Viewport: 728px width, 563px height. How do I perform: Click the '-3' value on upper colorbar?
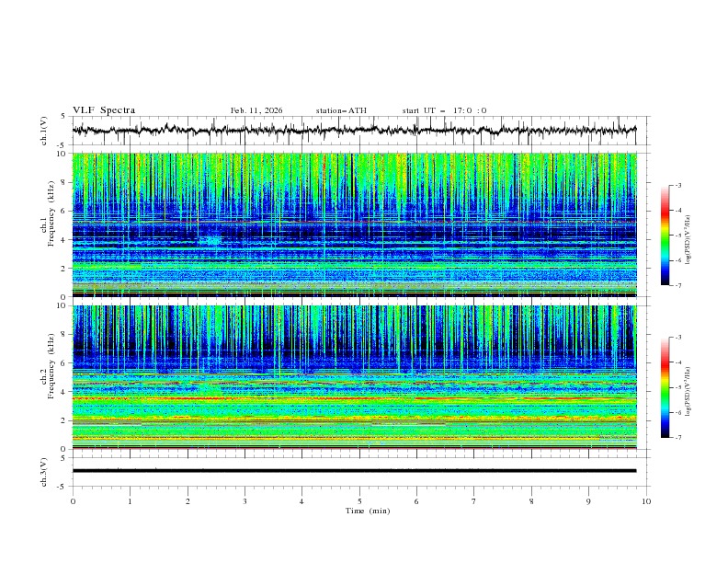pyautogui.click(x=677, y=185)
